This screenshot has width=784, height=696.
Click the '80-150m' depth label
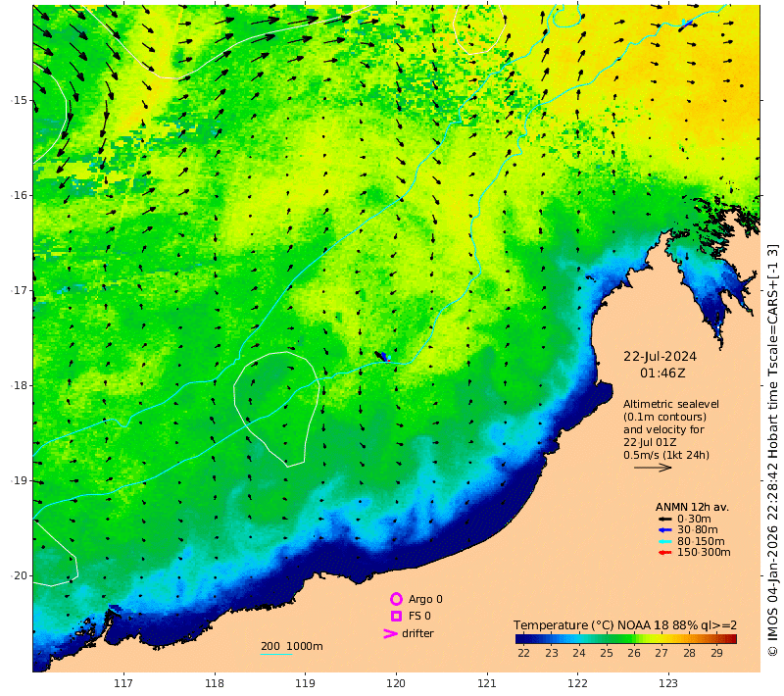pyautogui.click(x=701, y=541)
